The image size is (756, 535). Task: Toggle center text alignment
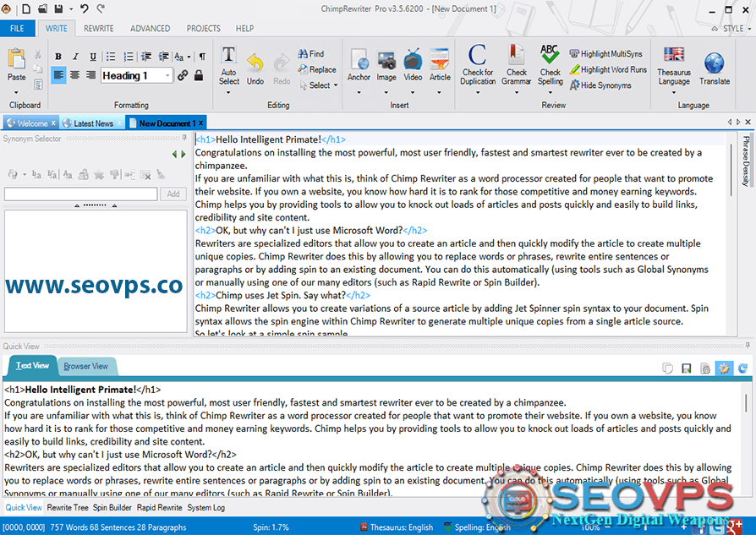pos(74,75)
